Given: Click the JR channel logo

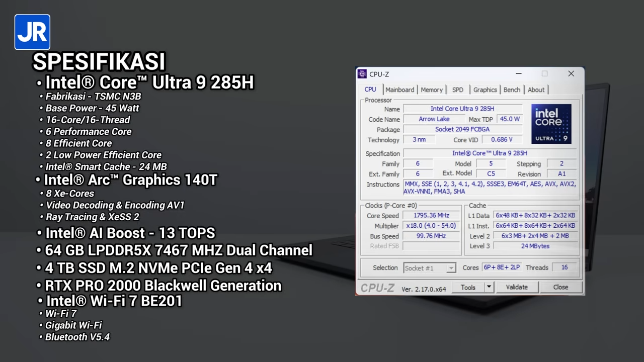Looking at the screenshot, I should (32, 32).
